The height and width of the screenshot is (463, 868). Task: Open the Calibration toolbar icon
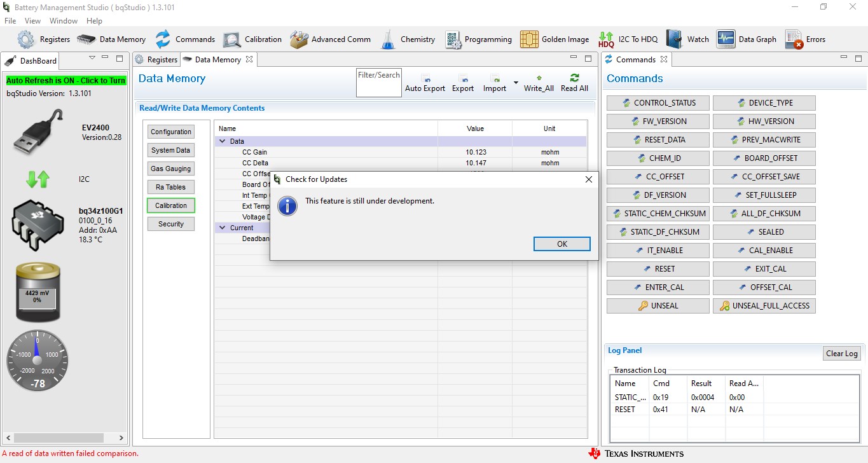pyautogui.click(x=231, y=39)
